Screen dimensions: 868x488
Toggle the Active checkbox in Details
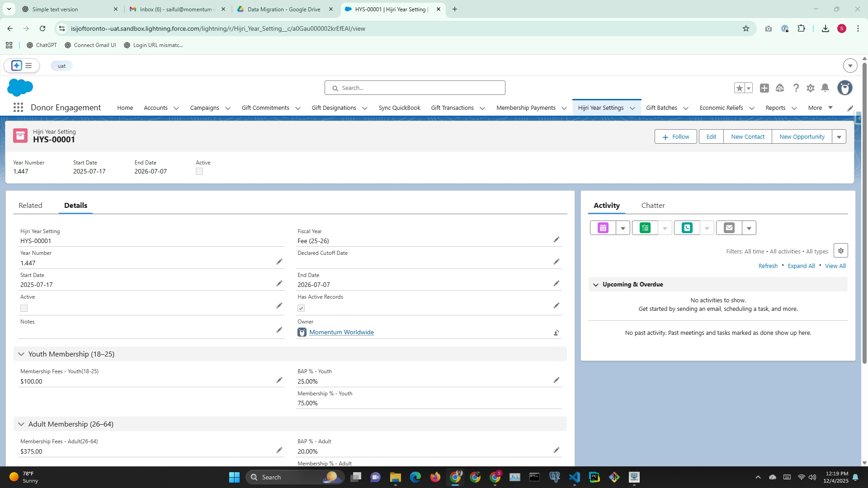(x=24, y=308)
